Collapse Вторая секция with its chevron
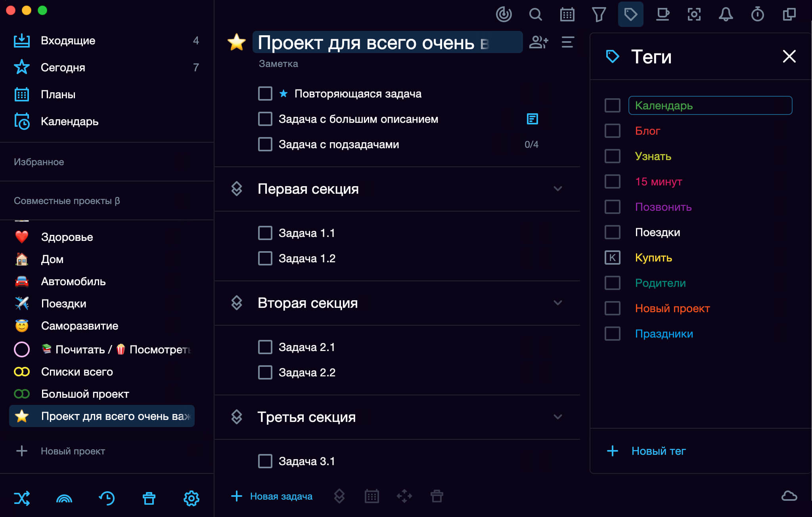The image size is (812, 517). [x=558, y=303]
